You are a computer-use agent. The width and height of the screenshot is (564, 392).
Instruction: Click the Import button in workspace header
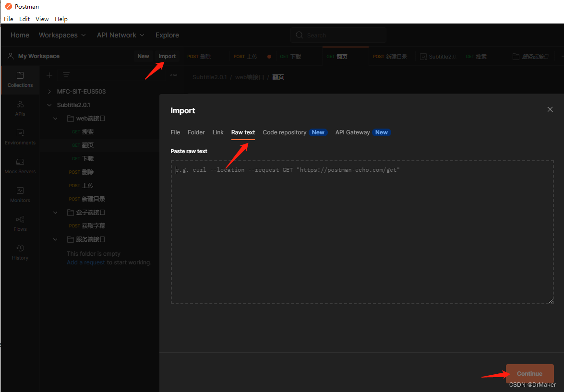[x=167, y=56]
